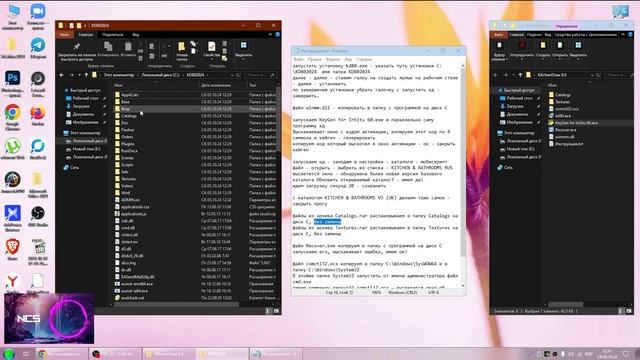
Task: Open Format (Формат) menu in Notepad
Action: pyautogui.click(x=333, y=59)
